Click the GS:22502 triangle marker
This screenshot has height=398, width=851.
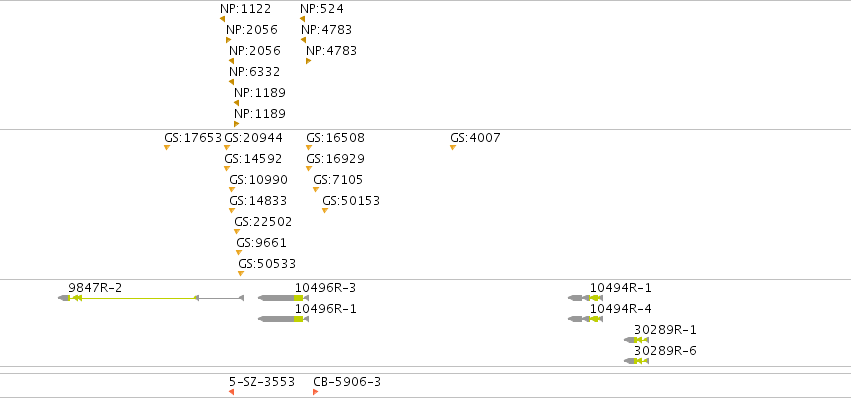pos(237,232)
